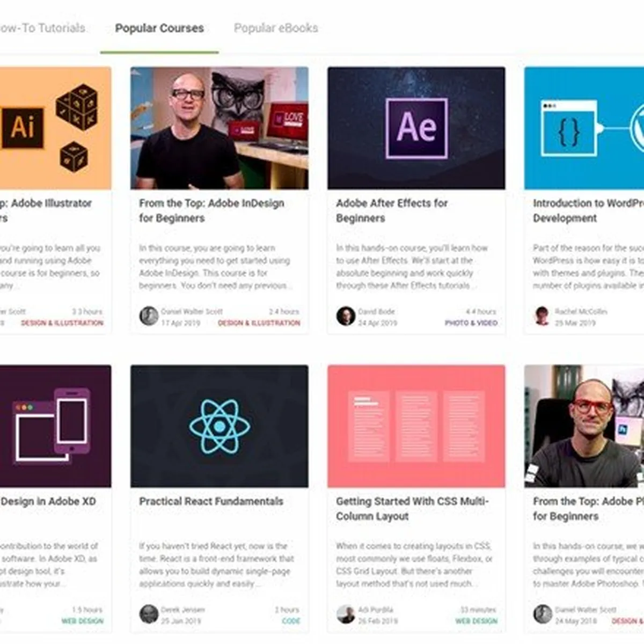Click the InDesign course description text
644x644 pixels.
(216, 267)
